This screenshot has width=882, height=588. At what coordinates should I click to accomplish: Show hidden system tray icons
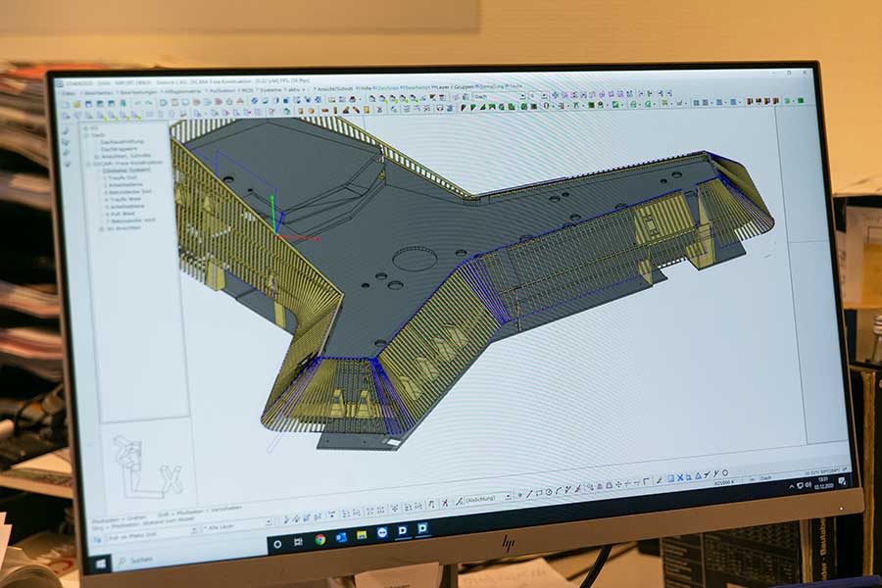[x=792, y=486]
